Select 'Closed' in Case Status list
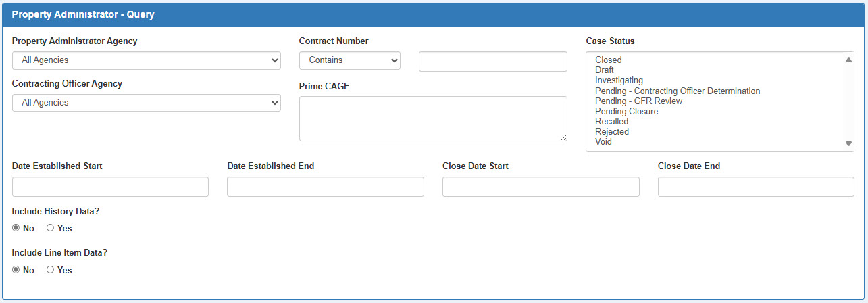Screen dimensions: 868x303 click(x=609, y=60)
